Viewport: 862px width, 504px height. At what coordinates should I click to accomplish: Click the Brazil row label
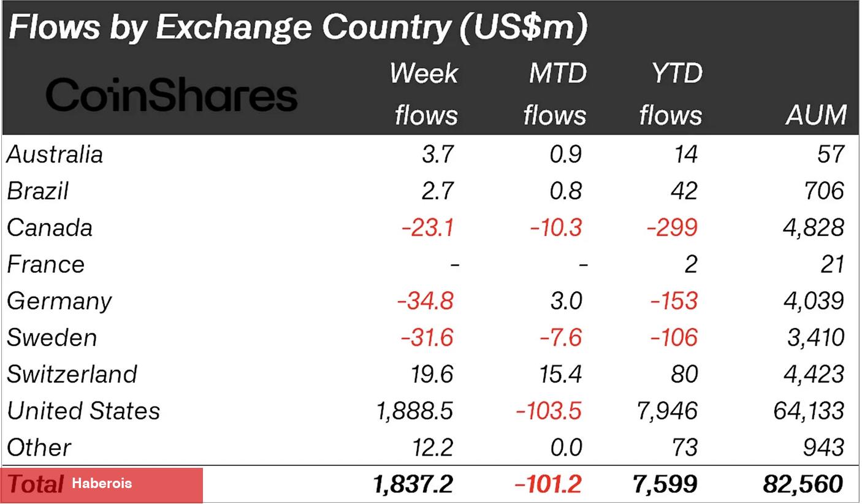coord(37,191)
